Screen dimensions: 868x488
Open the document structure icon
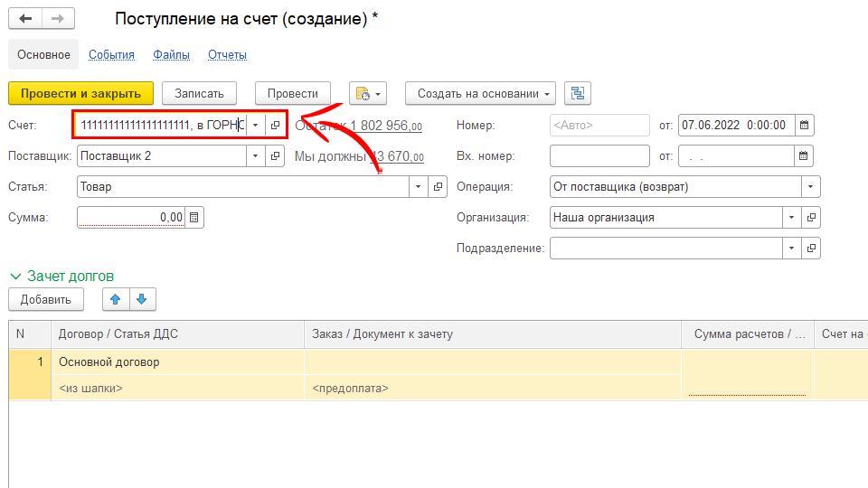coord(577,93)
